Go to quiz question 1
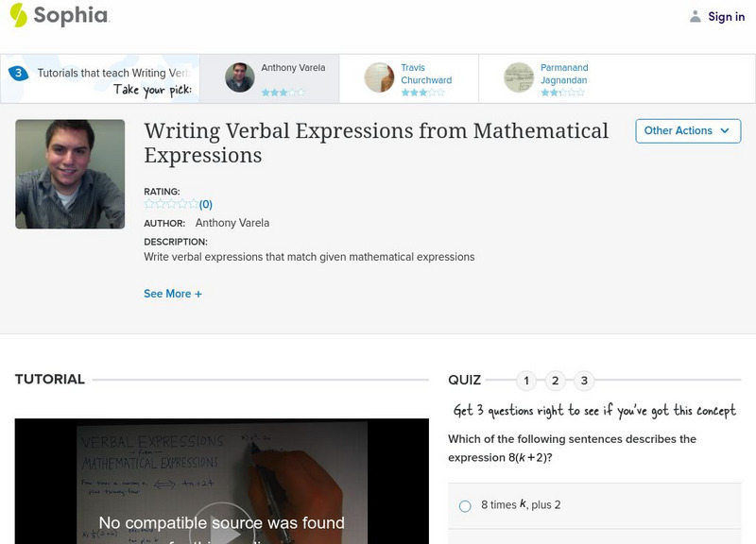Viewport: 756px width, 544px height. (526, 381)
